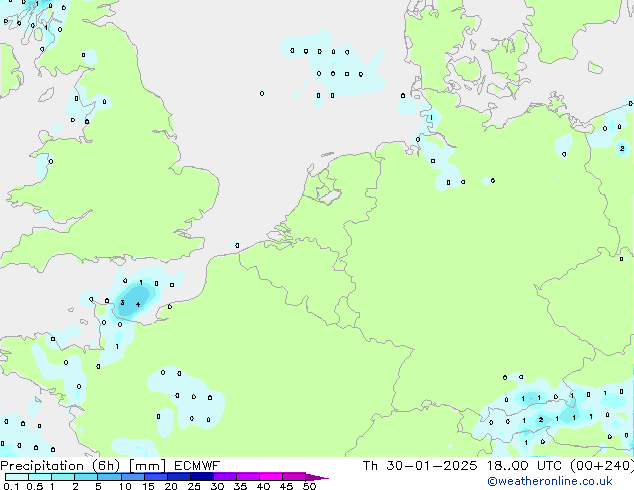
Task: Click the value 3 beside the Channel peak
Action: click(122, 302)
